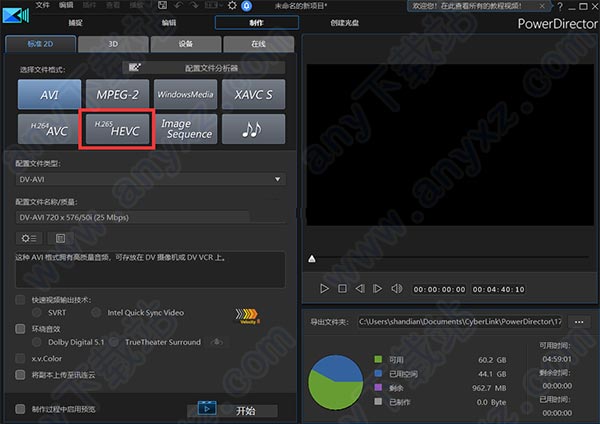Select the SVRT radio button
This screenshot has width=600, height=424.
[x=37, y=313]
